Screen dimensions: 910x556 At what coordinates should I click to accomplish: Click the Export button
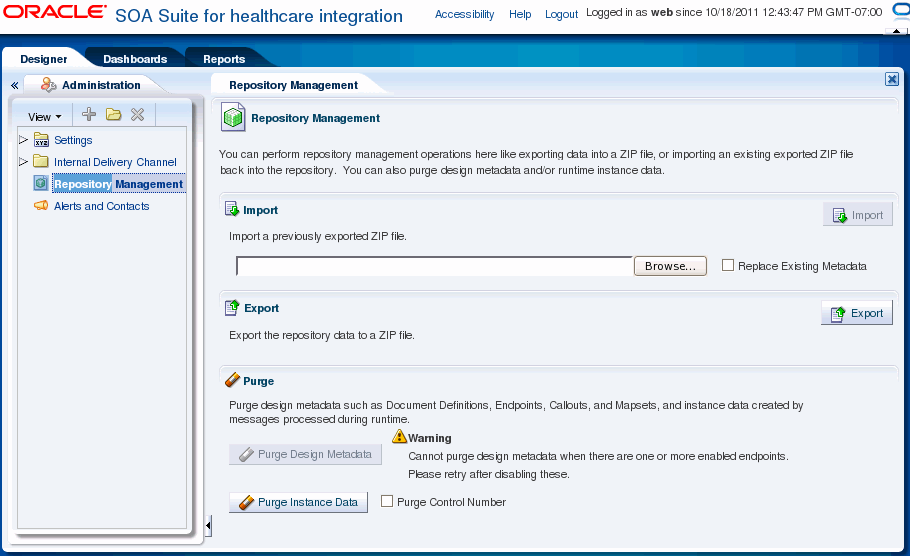(x=857, y=313)
